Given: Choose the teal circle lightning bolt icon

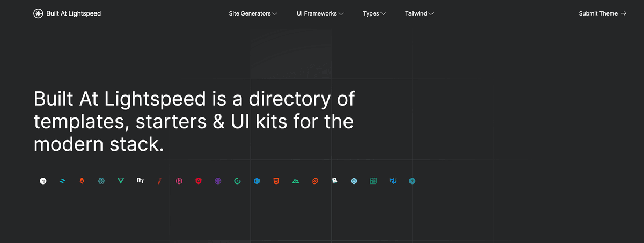Looking at the screenshot, I should [412, 181].
